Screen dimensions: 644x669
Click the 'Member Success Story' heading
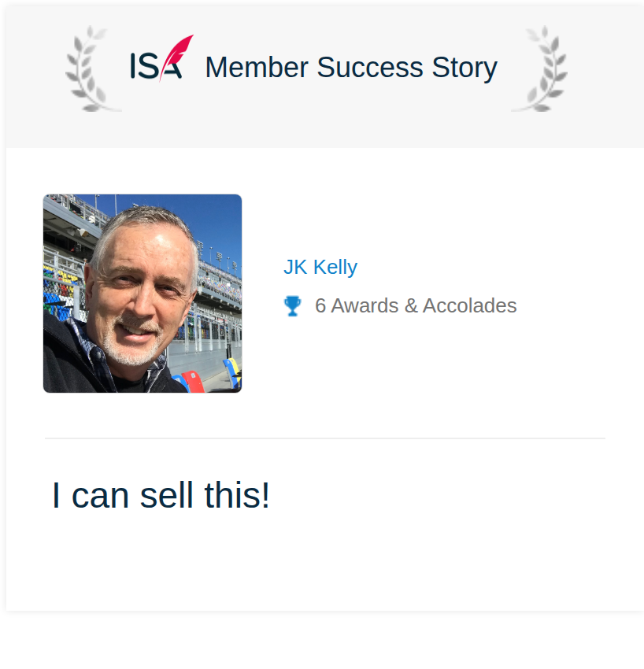click(351, 67)
